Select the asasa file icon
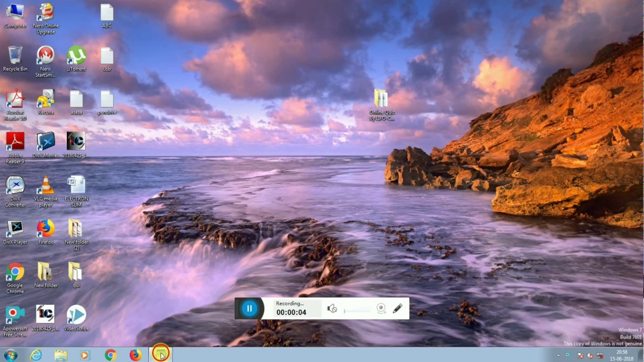Screen dimensions: 644x362 coord(76,103)
